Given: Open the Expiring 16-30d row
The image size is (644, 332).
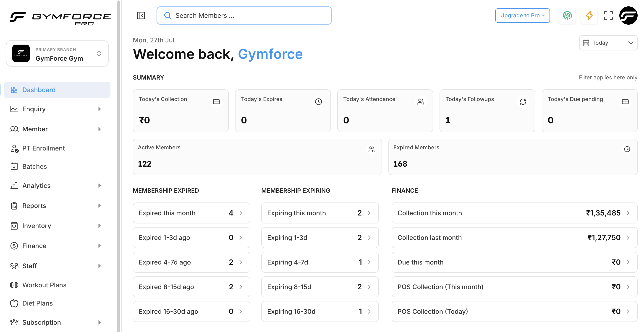Looking at the screenshot, I should 320,311.
